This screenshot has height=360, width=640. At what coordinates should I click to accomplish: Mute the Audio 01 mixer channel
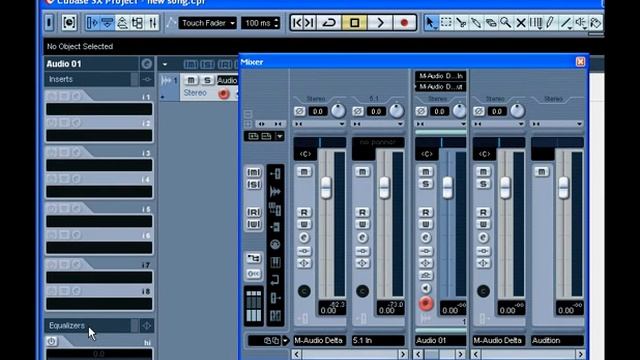click(425, 171)
